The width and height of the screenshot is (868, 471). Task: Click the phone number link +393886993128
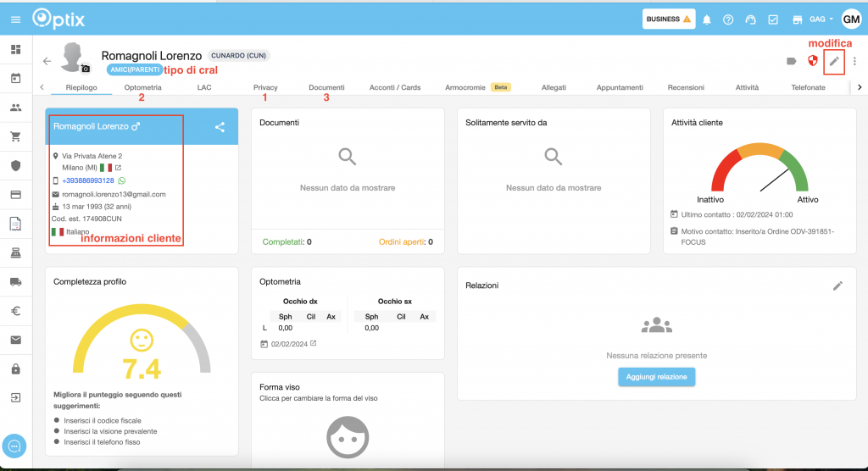(x=87, y=180)
